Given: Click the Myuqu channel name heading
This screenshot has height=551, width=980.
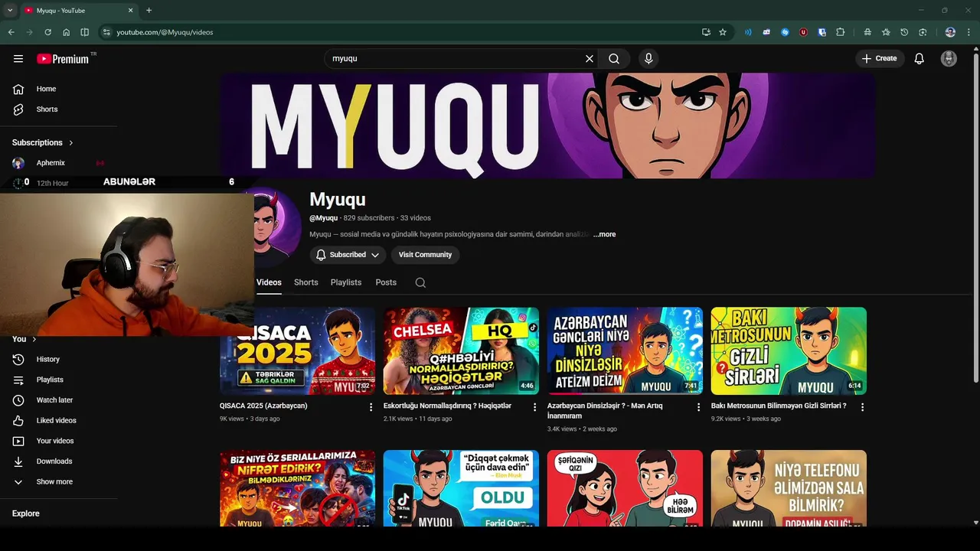Looking at the screenshot, I should coord(338,200).
